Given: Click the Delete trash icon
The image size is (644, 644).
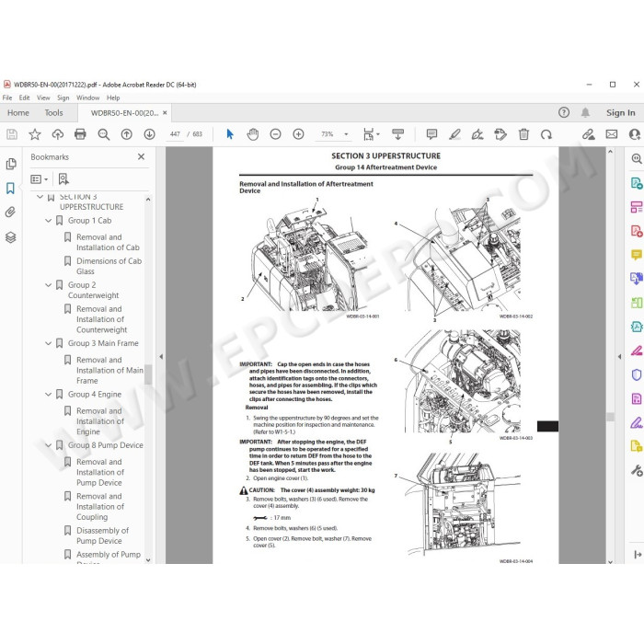Looking at the screenshot, I should 523,134.
